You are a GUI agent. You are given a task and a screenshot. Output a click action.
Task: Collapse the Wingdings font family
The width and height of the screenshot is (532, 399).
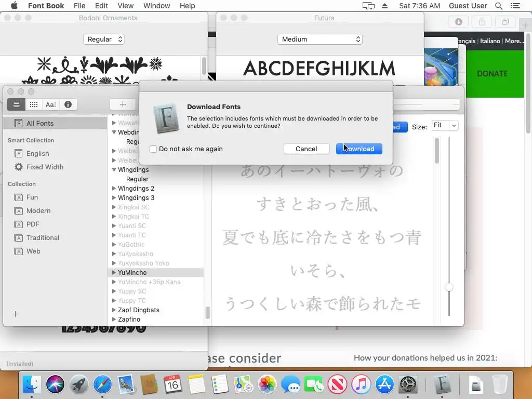point(114,170)
